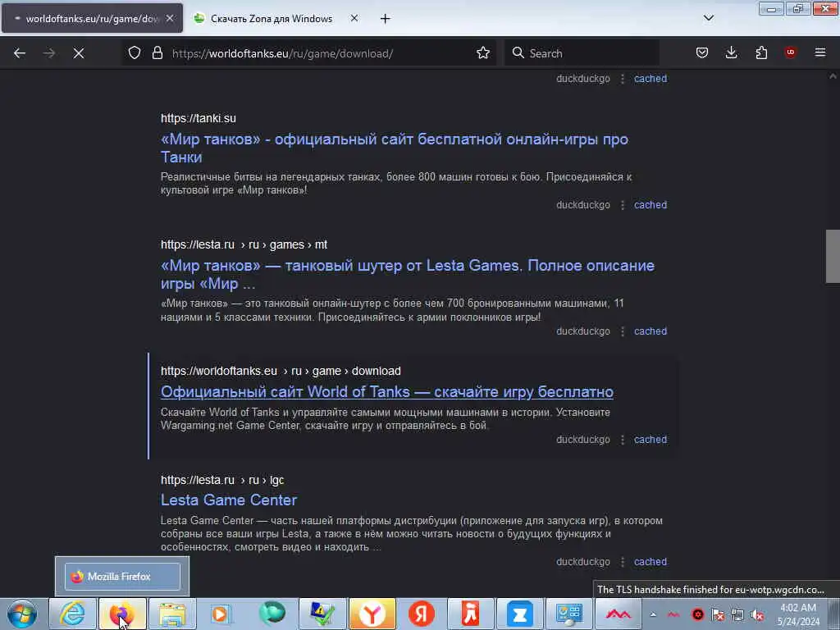Switch to the Скачать Zona для Windows tab
This screenshot has width=840, height=630.
point(271,19)
